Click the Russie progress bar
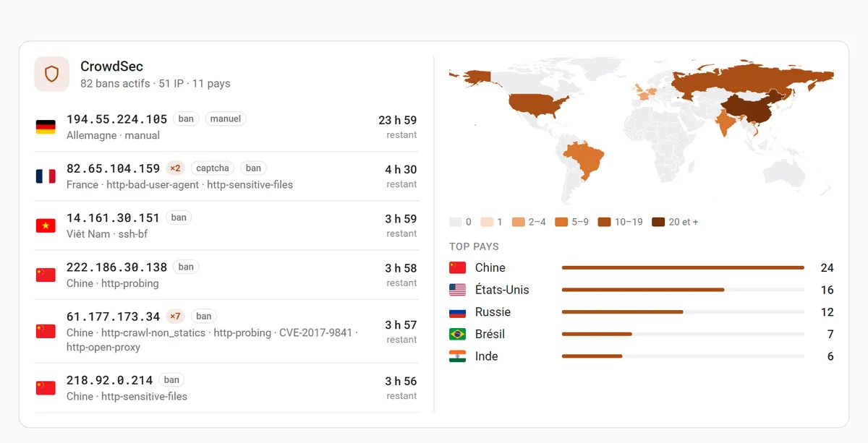This screenshot has width=868, height=443. point(683,312)
